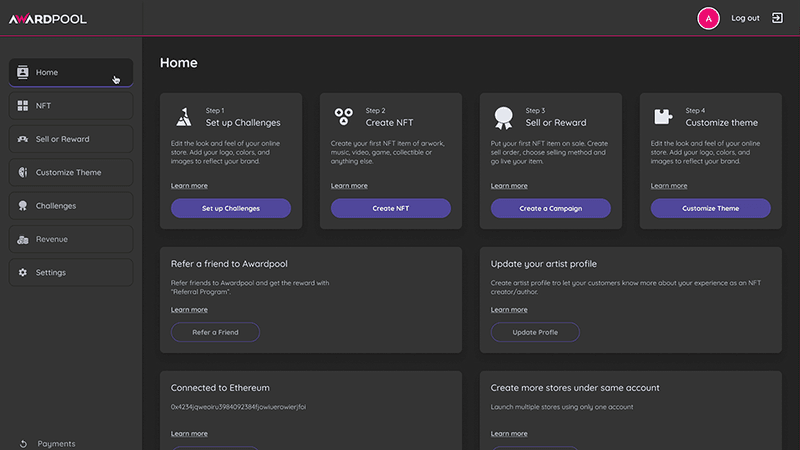Open Learn more in Create NFT card
This screenshot has height=450, width=800.
349,186
